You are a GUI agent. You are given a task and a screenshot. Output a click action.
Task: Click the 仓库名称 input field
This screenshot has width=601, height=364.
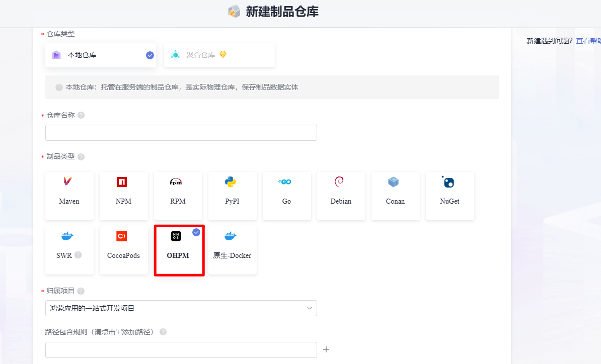coord(181,133)
